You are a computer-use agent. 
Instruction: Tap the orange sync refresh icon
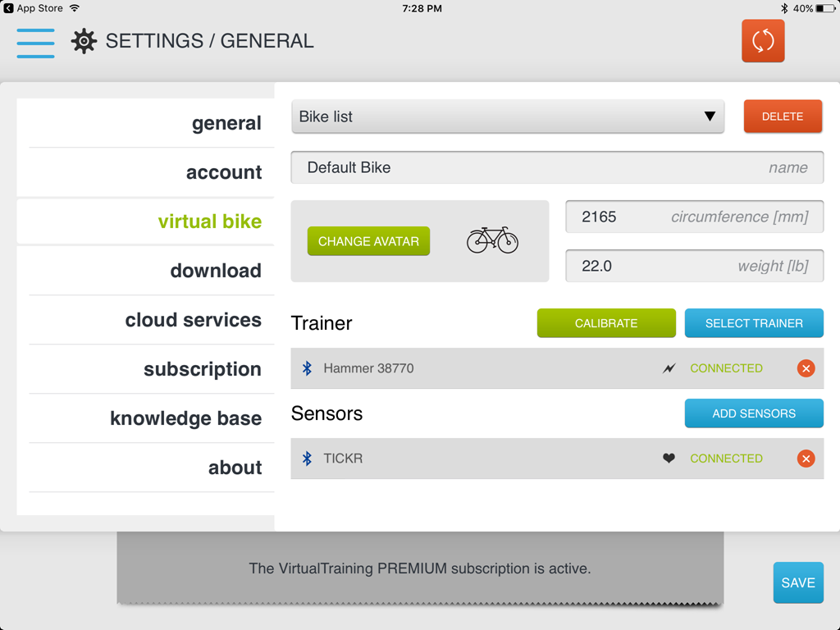tap(763, 41)
